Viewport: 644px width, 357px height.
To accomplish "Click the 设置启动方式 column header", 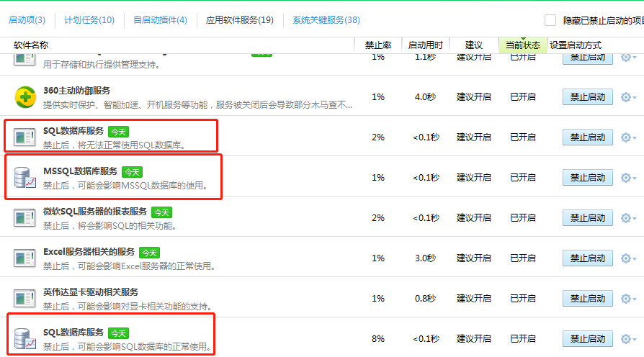I will pyautogui.click(x=576, y=45).
